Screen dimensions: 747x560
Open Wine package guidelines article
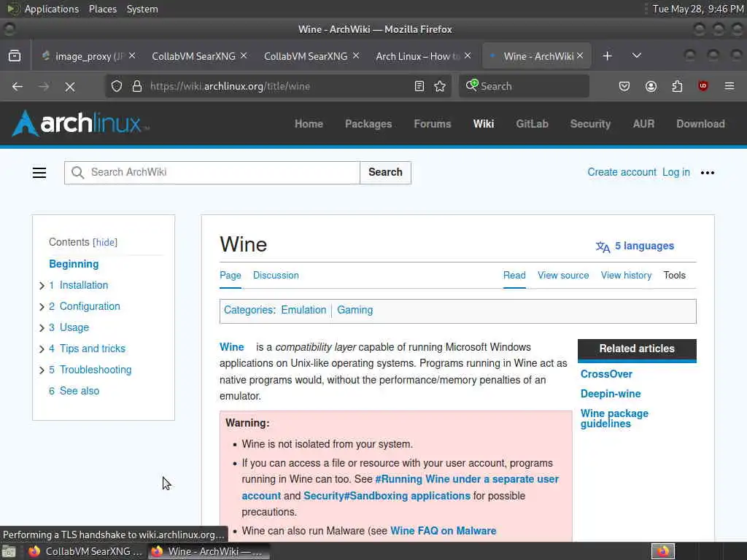point(614,419)
